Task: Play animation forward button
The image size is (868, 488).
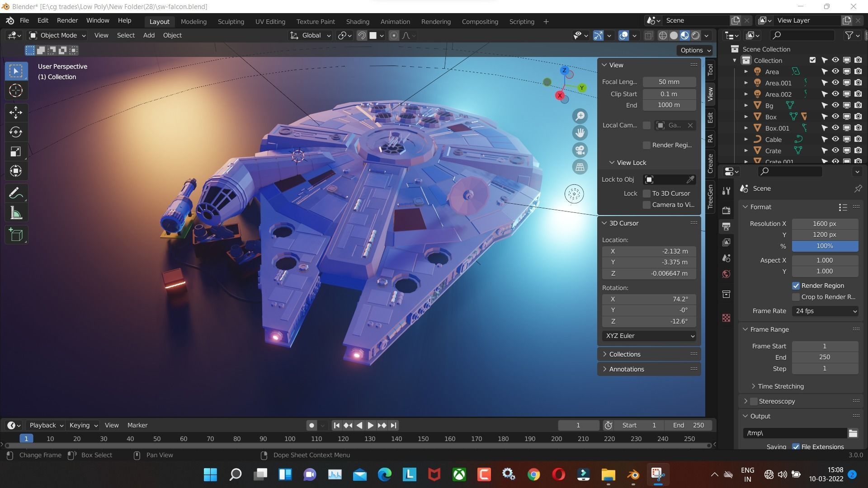Action: (x=370, y=425)
